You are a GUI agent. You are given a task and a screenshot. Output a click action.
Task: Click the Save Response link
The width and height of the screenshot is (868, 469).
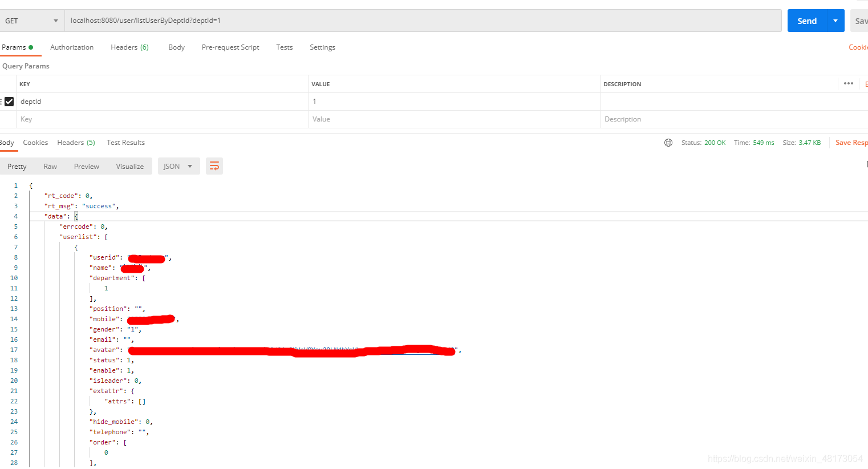(x=851, y=143)
